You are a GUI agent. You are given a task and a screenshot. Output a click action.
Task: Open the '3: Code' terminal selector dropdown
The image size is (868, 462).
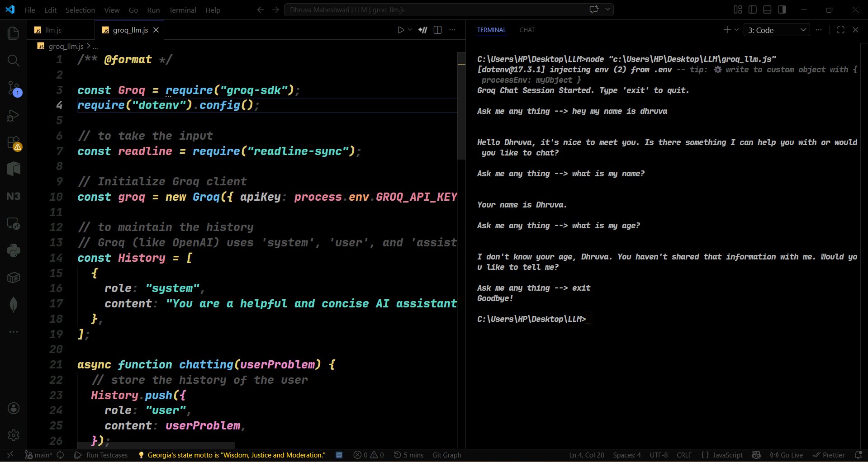[776, 30]
